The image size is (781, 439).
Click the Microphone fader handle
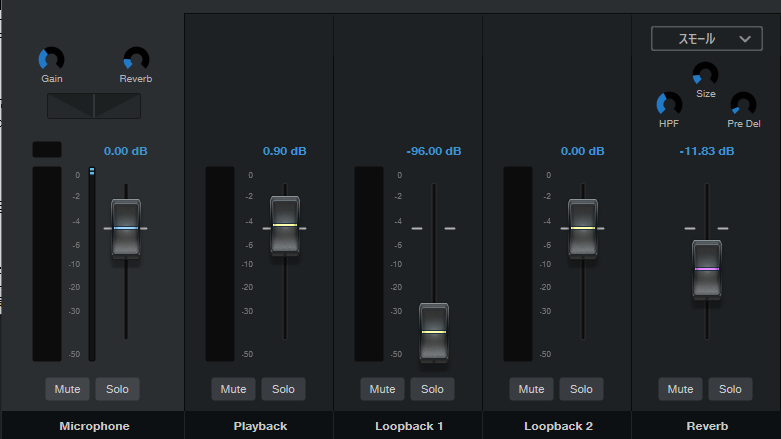click(126, 228)
